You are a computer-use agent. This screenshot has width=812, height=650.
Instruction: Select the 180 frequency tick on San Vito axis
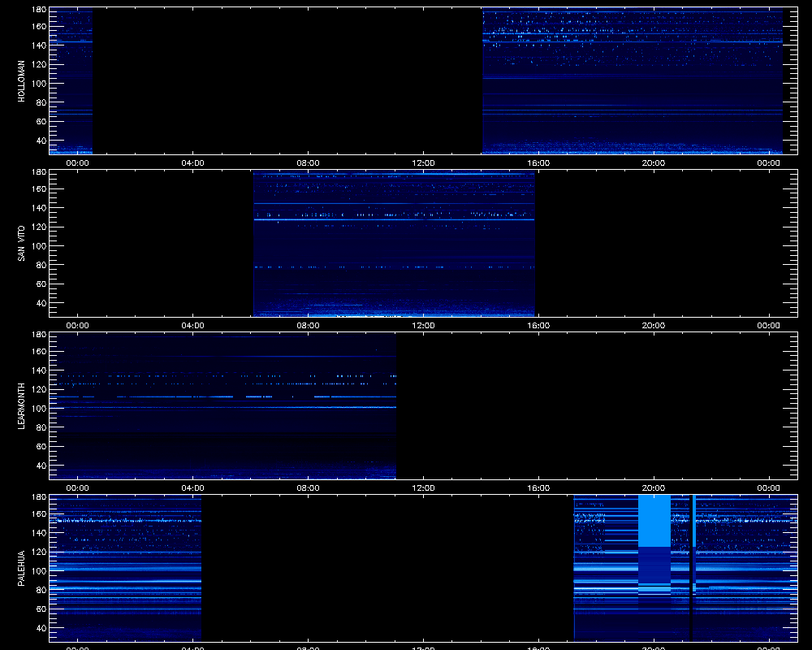point(39,172)
